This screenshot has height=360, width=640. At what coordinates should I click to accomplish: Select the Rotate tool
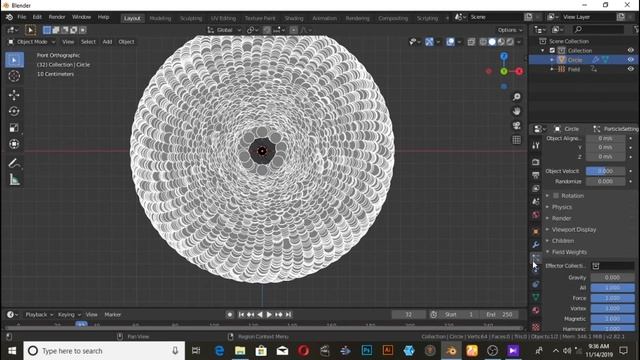pos(14,111)
